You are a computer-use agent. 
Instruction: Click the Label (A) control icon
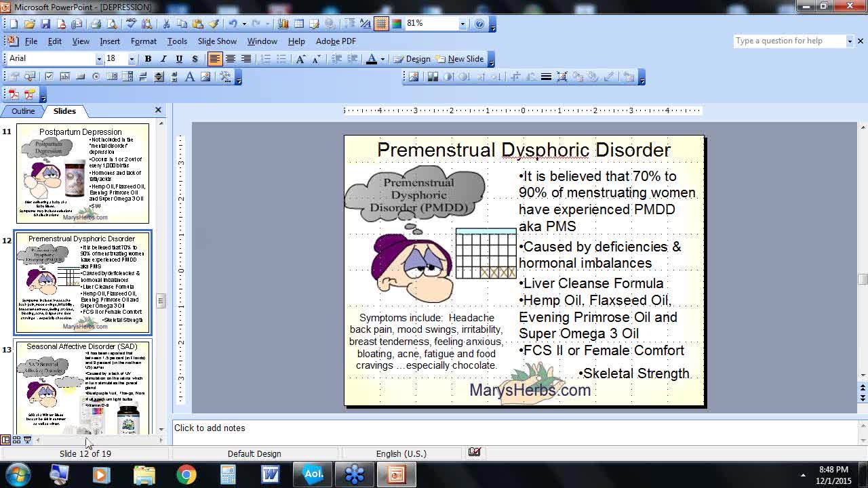[x=190, y=77]
